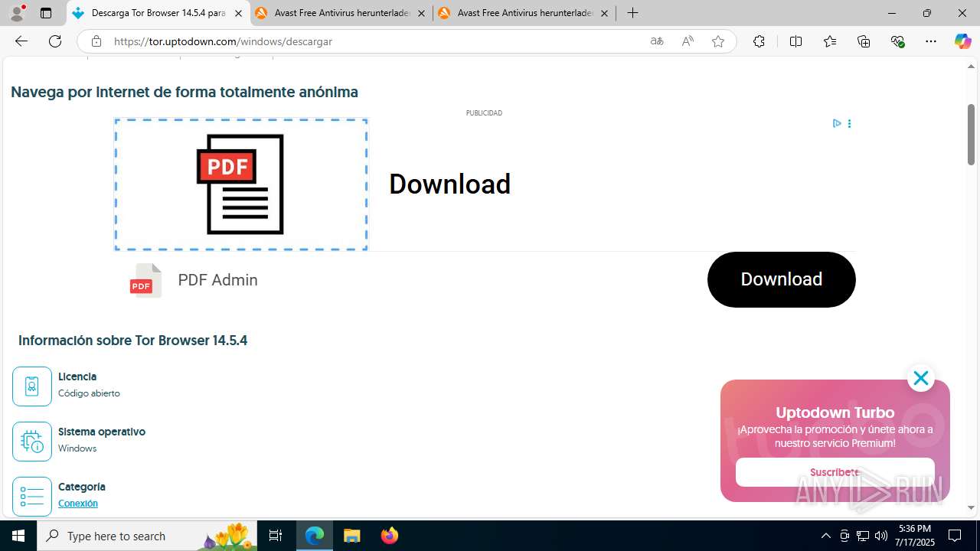Show hidden system tray icons

click(825, 536)
